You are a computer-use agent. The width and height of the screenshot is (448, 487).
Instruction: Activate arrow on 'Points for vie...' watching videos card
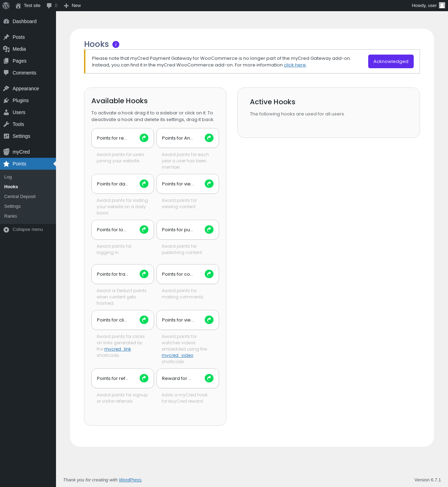point(209,320)
